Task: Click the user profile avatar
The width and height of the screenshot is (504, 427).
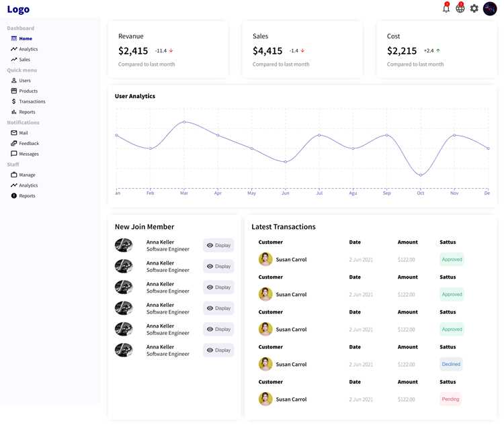Action: pos(490,8)
